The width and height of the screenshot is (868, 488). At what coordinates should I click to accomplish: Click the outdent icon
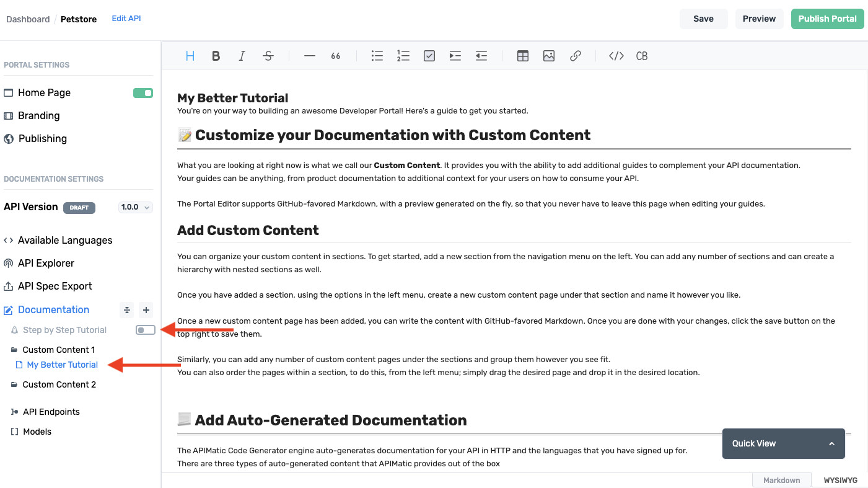(481, 56)
